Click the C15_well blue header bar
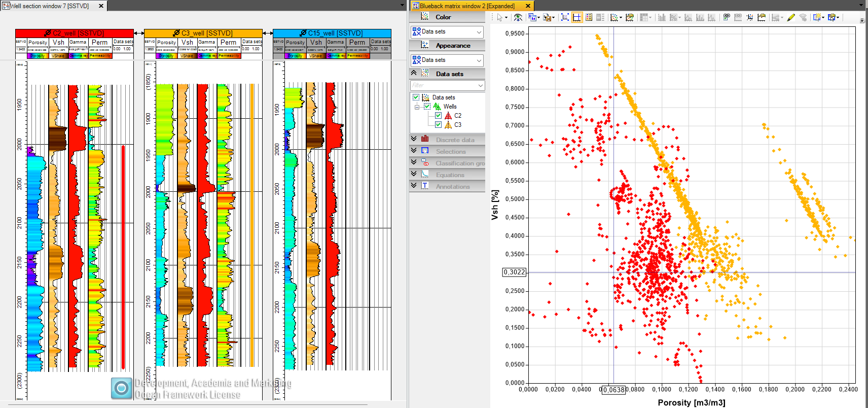The height and width of the screenshot is (408, 868). pyautogui.click(x=332, y=33)
